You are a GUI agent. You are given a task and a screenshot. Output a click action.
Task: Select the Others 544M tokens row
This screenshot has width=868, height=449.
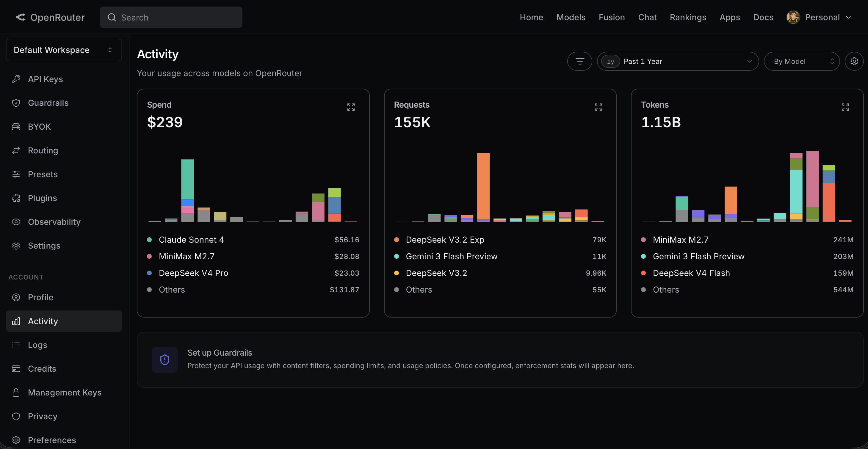pyautogui.click(x=747, y=290)
